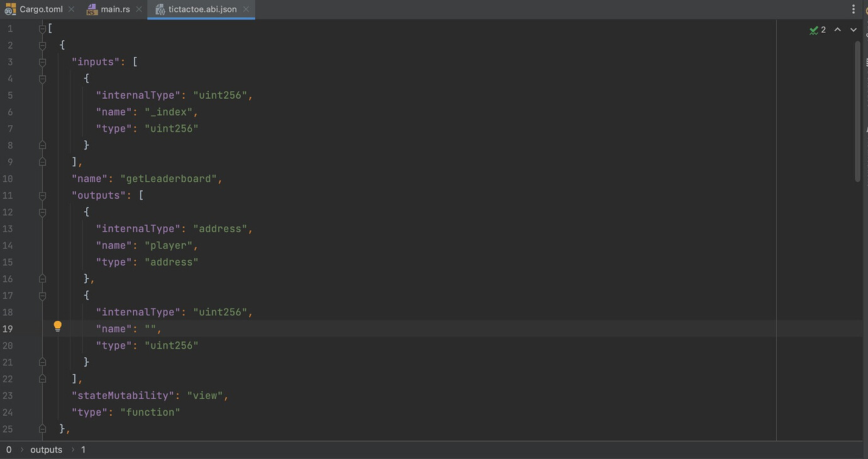Click the "view" string value
This screenshot has width=868, height=459.
(205, 395)
